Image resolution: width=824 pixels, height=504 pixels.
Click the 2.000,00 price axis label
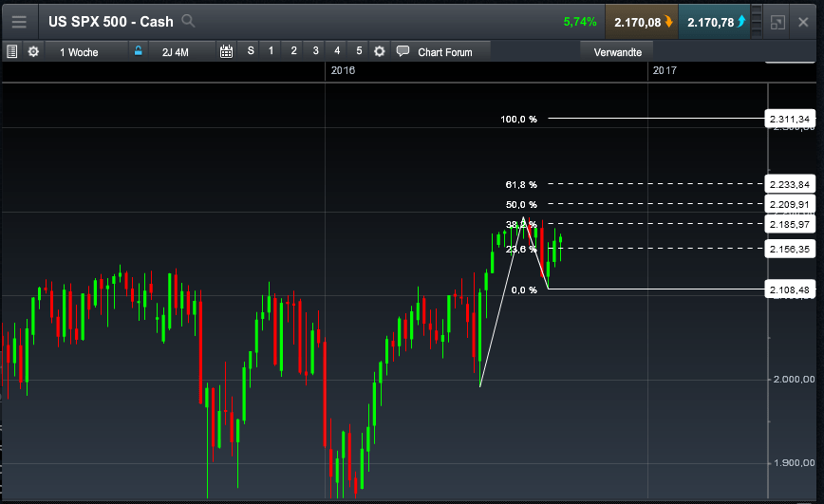coord(794,380)
